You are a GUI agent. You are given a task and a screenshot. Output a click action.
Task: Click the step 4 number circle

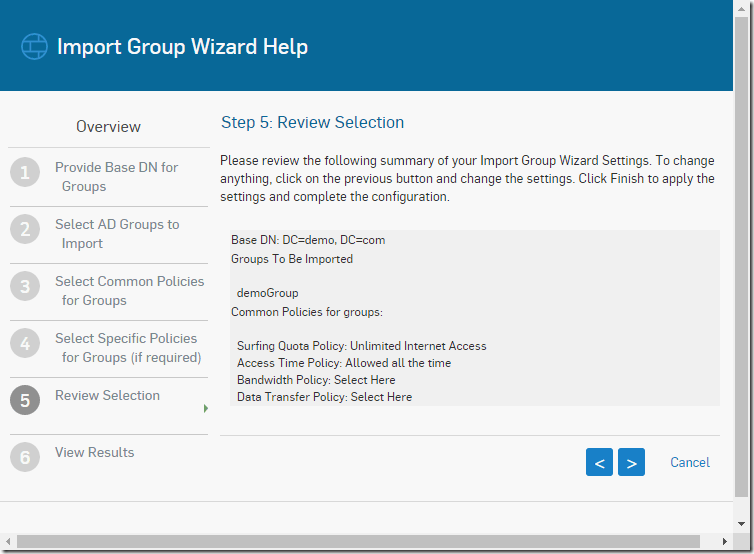coord(25,343)
